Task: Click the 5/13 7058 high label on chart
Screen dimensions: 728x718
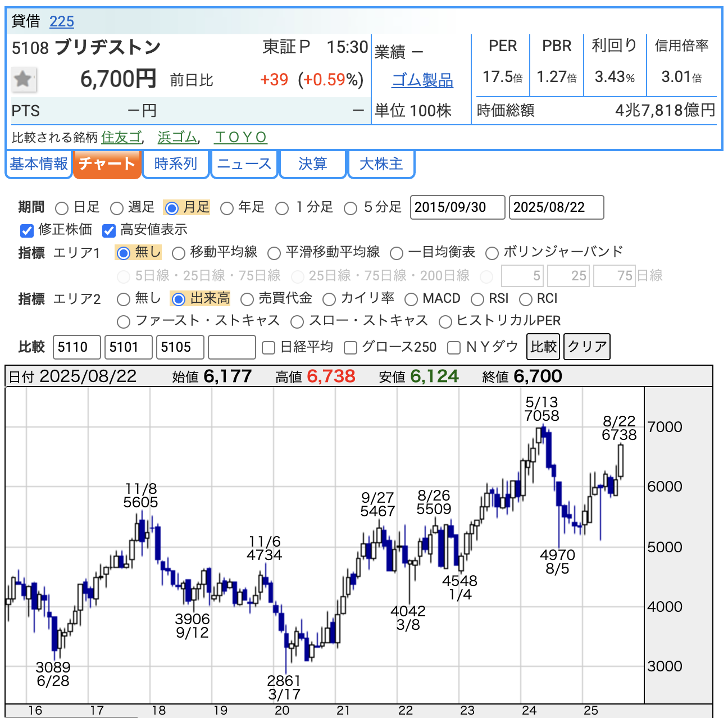Action: [542, 409]
